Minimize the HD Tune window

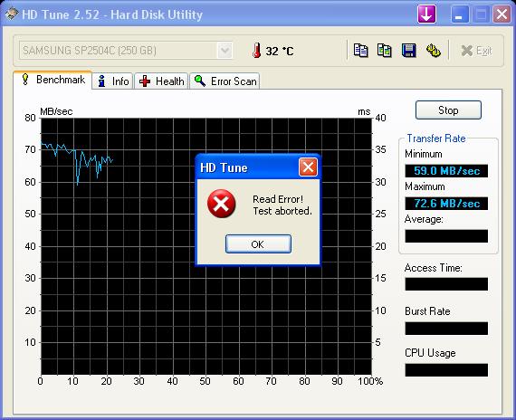point(459,14)
